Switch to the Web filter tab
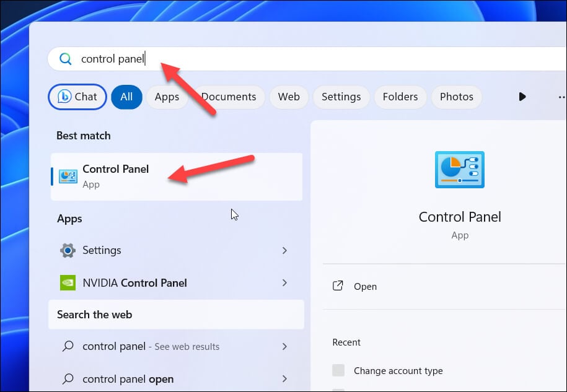Image resolution: width=567 pixels, height=392 pixels. coord(289,97)
